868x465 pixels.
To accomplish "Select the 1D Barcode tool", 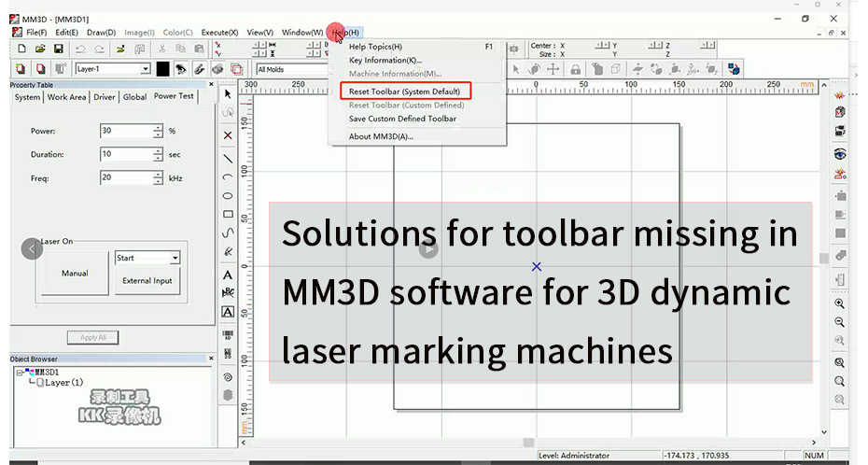I will [228, 335].
